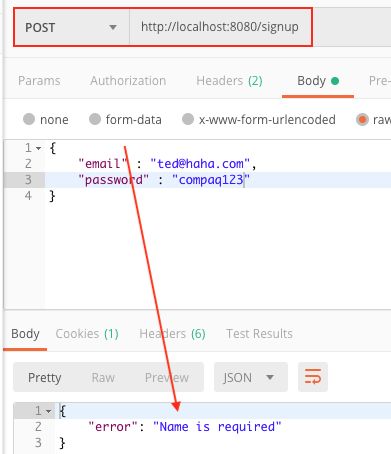The width and height of the screenshot is (391, 454).
Task: Collapse request JSON at line 1 fold arrow
Action: pyautogui.click(x=39, y=148)
